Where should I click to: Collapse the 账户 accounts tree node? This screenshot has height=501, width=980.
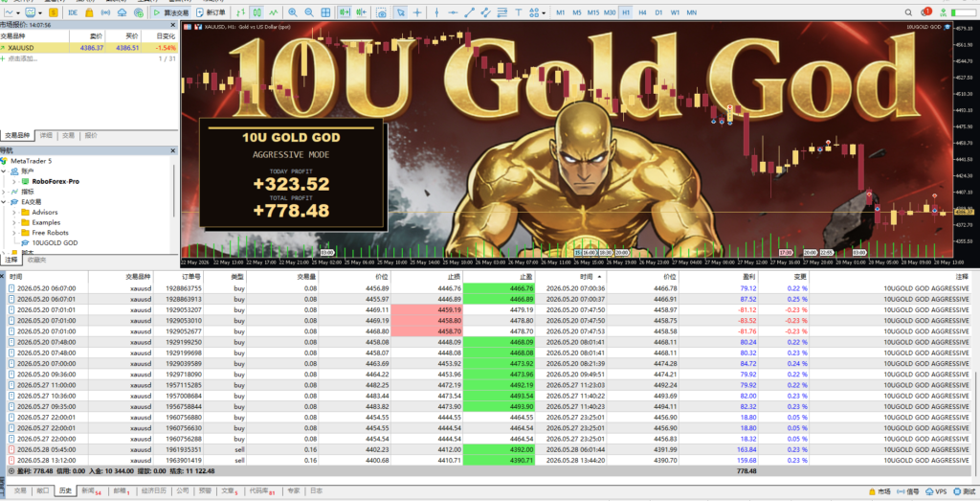coord(4,171)
